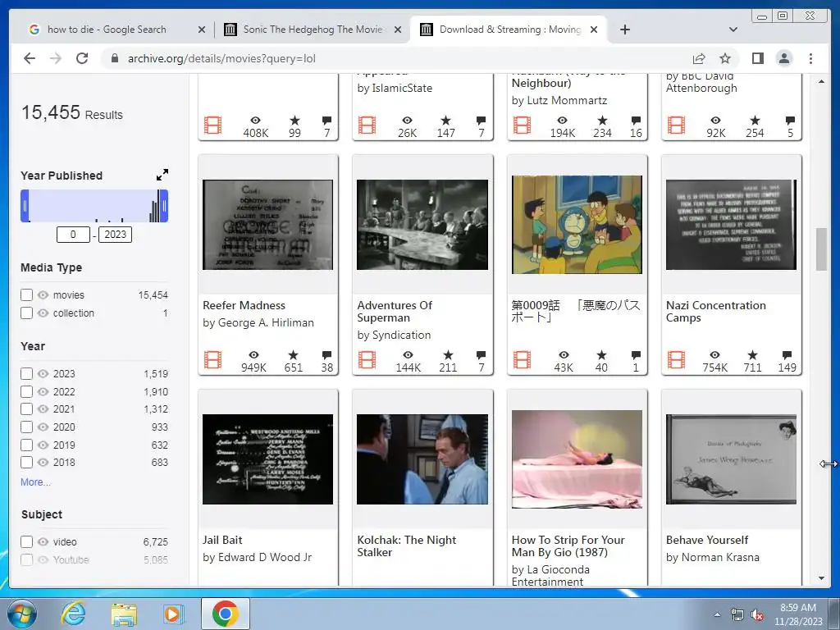The width and height of the screenshot is (840, 630).
Task: Click the Year Published histogram bar area
Action: click(x=94, y=206)
